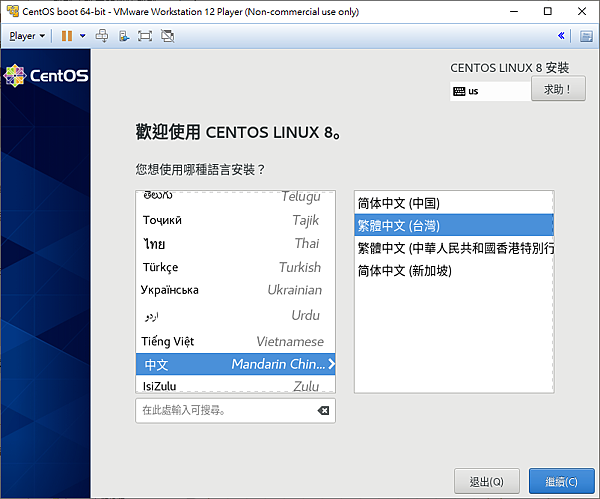The image size is (600, 499).
Task: Choose 繁體中文 Hong Kong locale
Action: 454,248
